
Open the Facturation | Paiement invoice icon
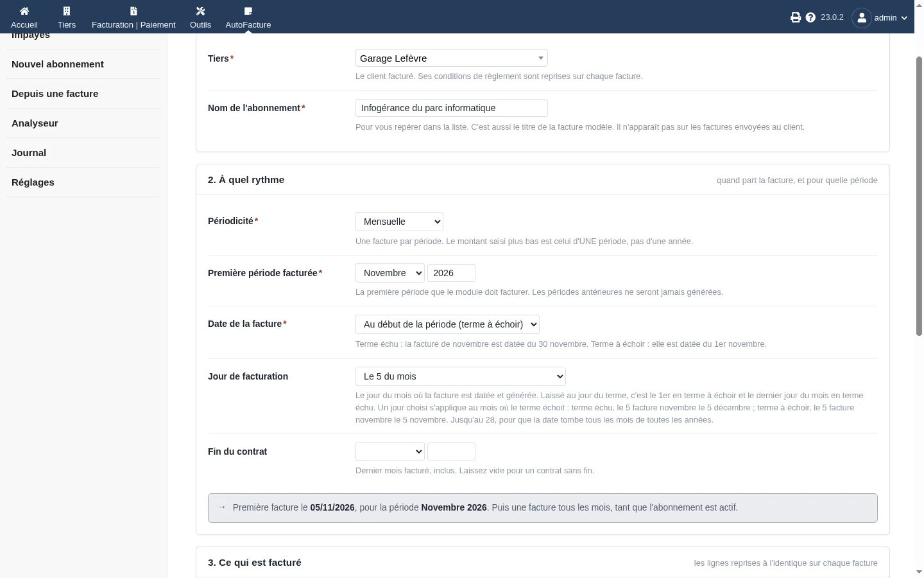tap(133, 11)
